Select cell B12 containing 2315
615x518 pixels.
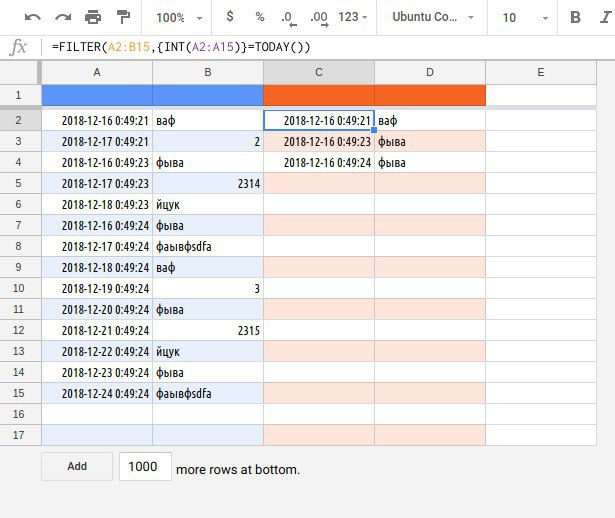(x=208, y=330)
